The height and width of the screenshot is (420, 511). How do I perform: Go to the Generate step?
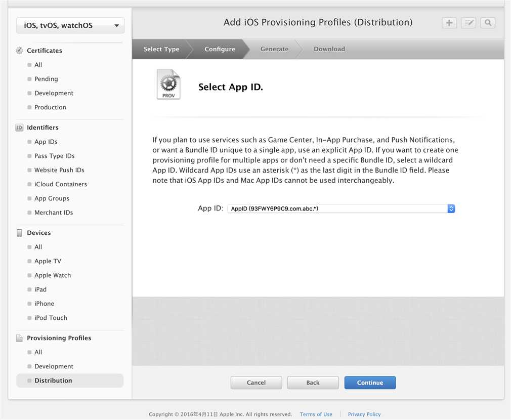point(274,49)
